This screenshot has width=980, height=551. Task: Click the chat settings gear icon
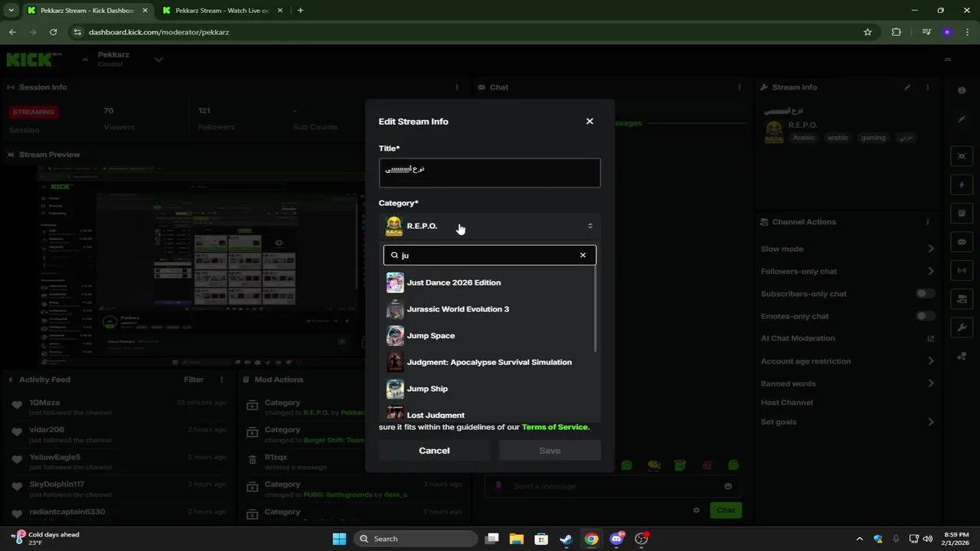click(x=696, y=510)
